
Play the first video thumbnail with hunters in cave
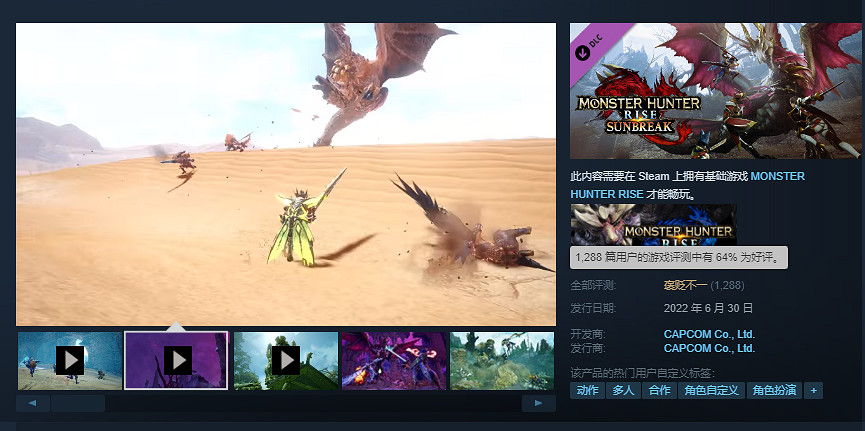pos(70,361)
